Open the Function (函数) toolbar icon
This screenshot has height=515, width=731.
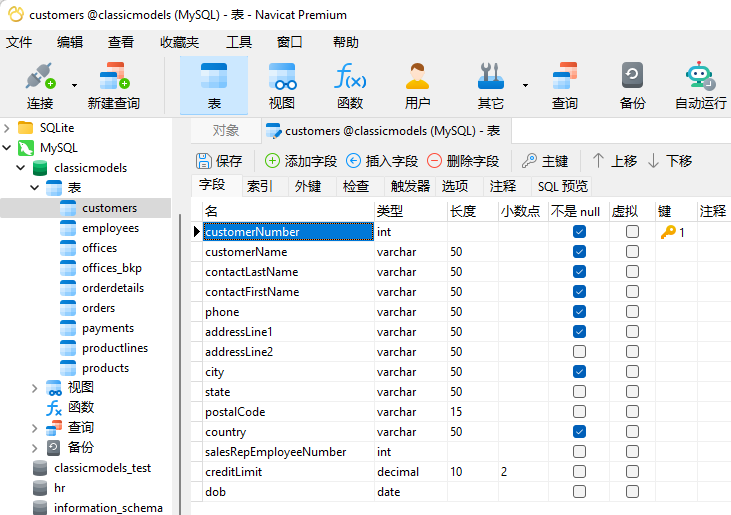(x=350, y=76)
